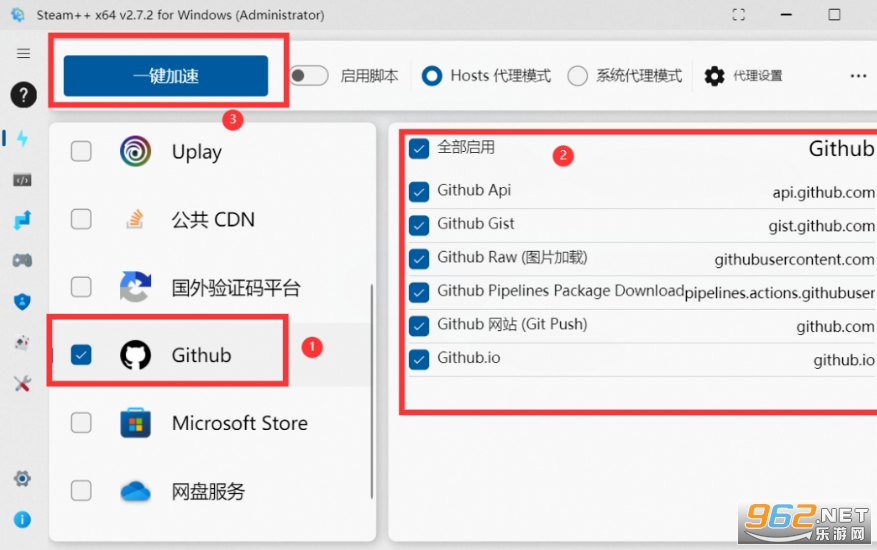Click the githubusercontent.com domain text
Viewport: 877px width, 550px height.
pyautogui.click(x=794, y=260)
